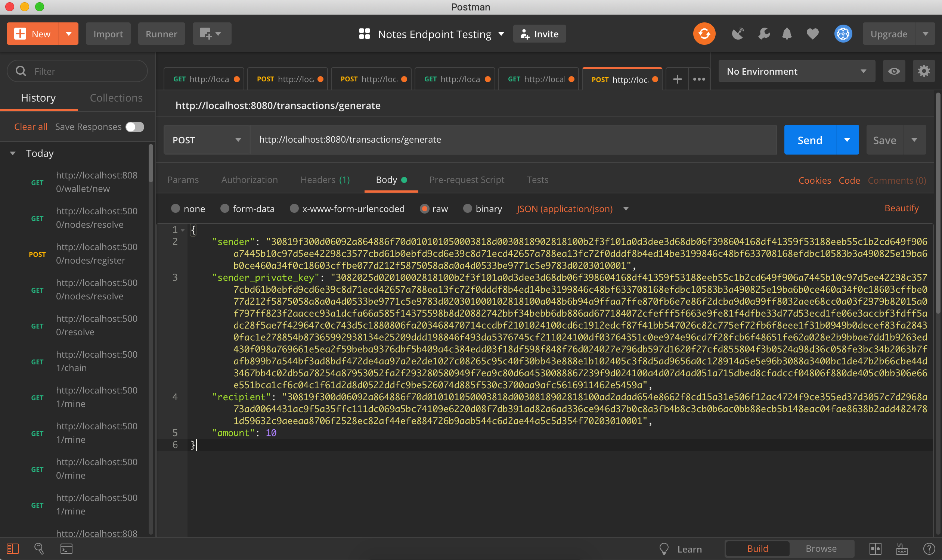Click the Save button
This screenshot has height=560, width=942.
884,140
